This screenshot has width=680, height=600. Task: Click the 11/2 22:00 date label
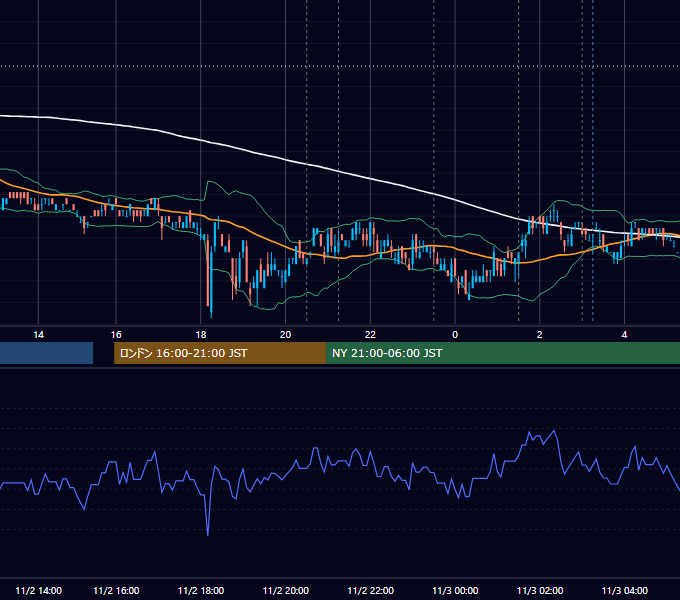pos(370,590)
